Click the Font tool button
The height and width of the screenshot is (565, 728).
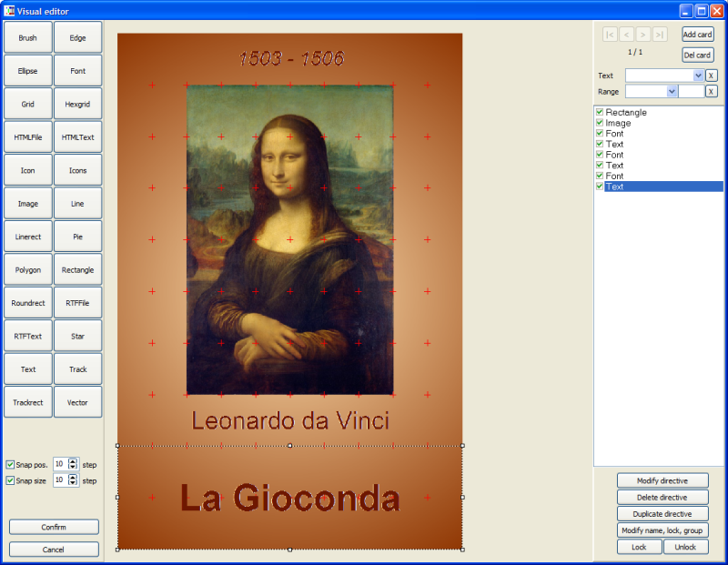[77, 71]
